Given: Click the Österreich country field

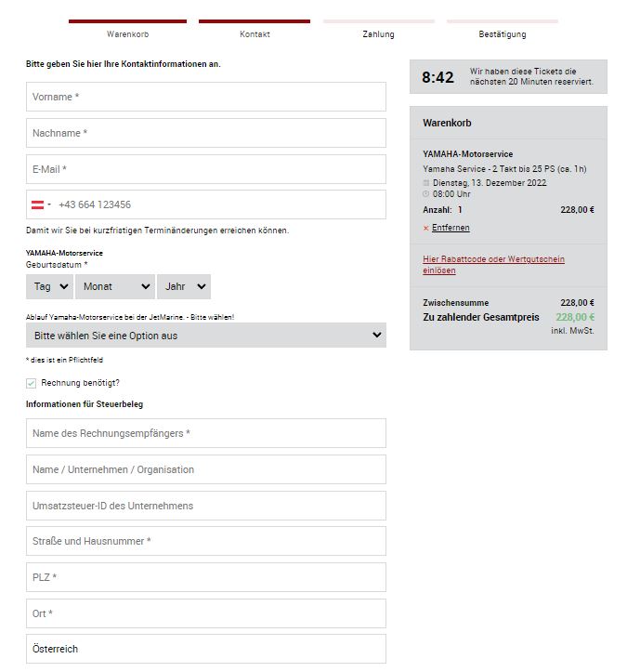Looking at the screenshot, I should [x=206, y=649].
